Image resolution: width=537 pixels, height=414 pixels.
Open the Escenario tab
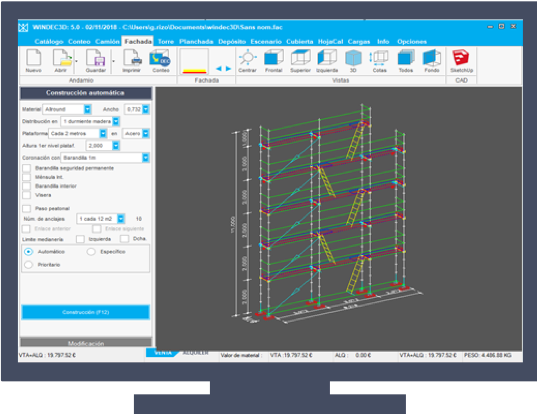(266, 41)
